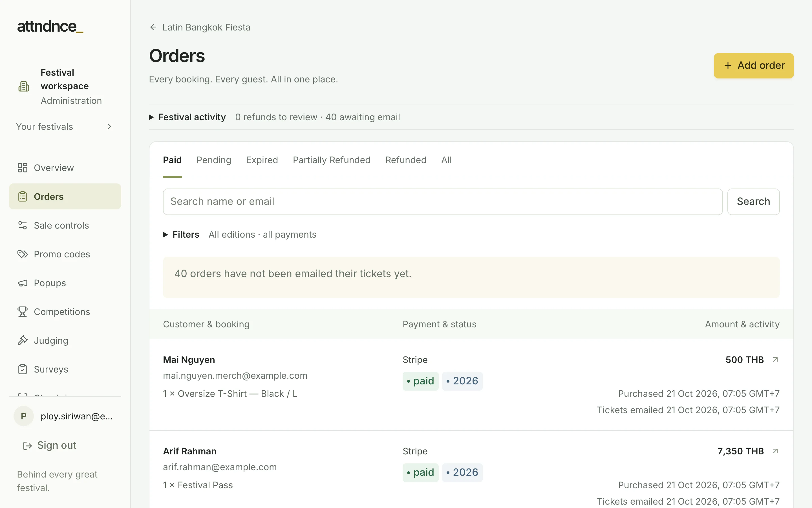Click the plus icon on Add order

pyautogui.click(x=728, y=65)
